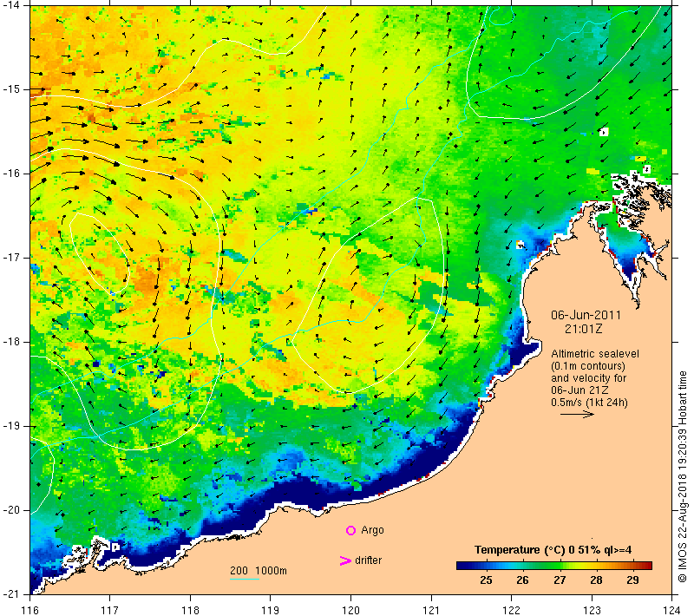This screenshot has width=694, height=616.
Task: Click the 122 longitude axis label
Action: 511,610
